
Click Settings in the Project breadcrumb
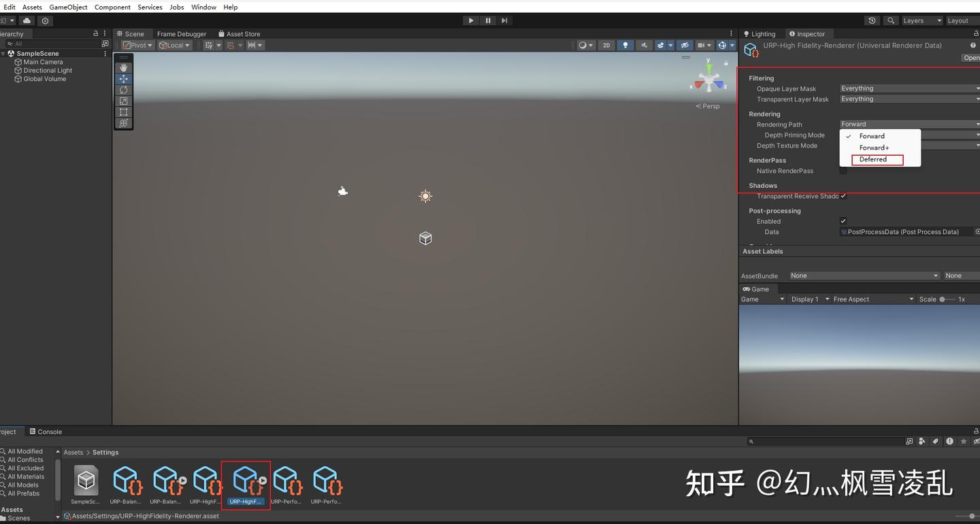coord(105,453)
